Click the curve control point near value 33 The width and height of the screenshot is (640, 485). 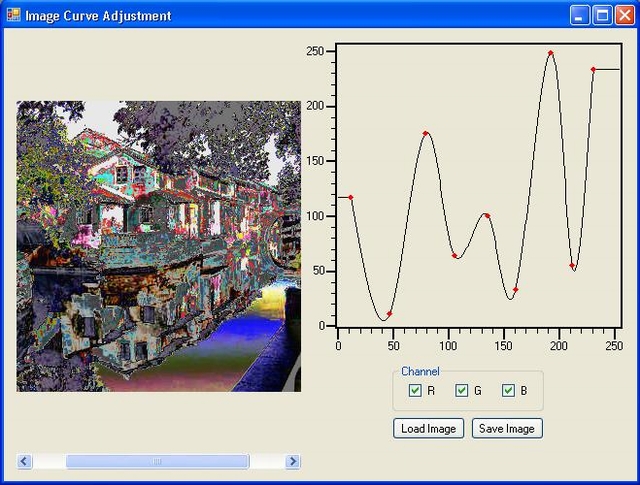516,290
